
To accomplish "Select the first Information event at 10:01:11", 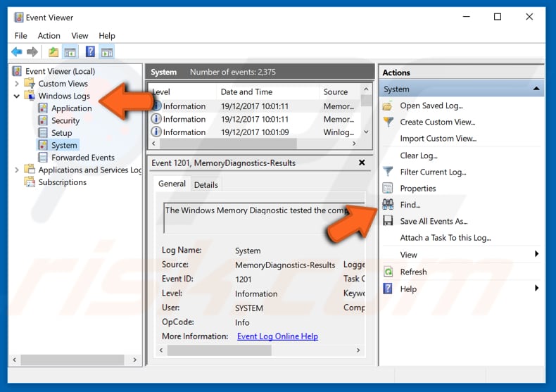I will 255,106.
